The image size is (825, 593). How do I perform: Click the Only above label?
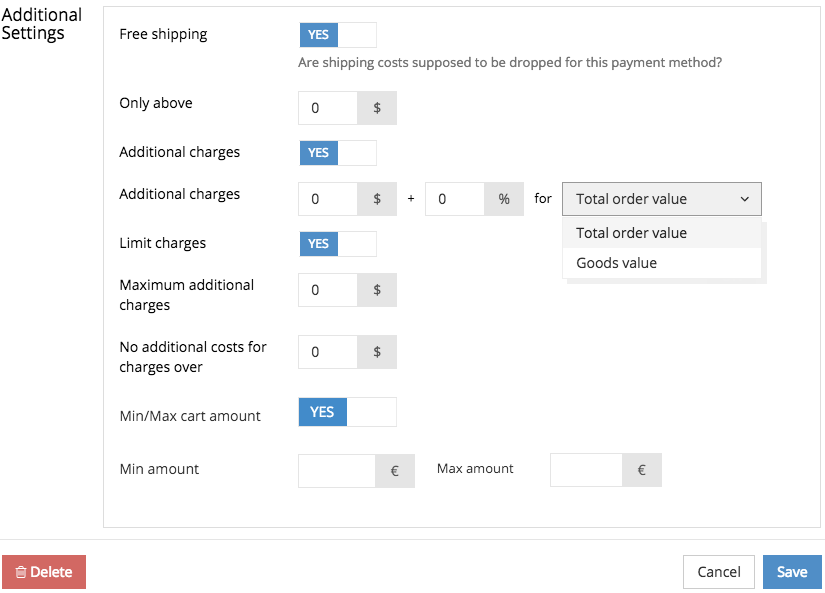point(156,103)
